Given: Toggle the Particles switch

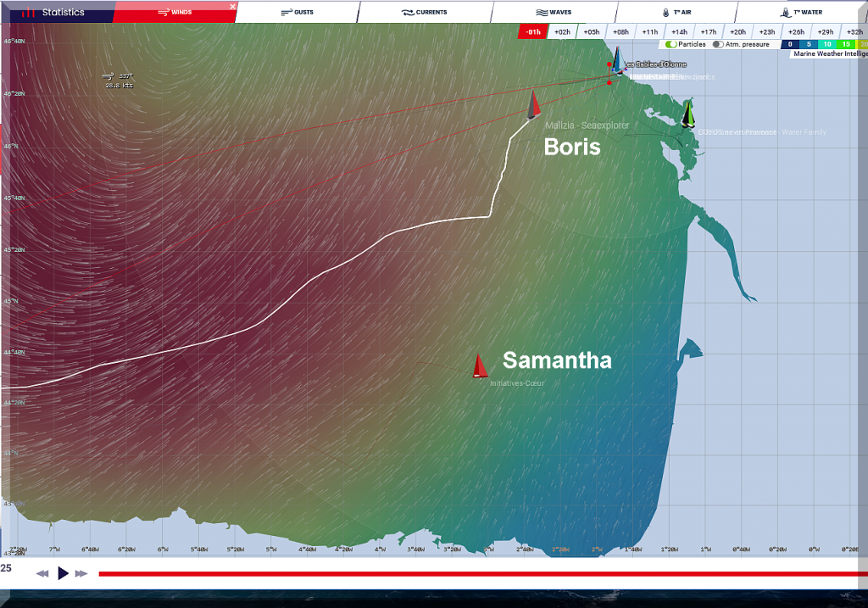Looking at the screenshot, I should point(671,44).
